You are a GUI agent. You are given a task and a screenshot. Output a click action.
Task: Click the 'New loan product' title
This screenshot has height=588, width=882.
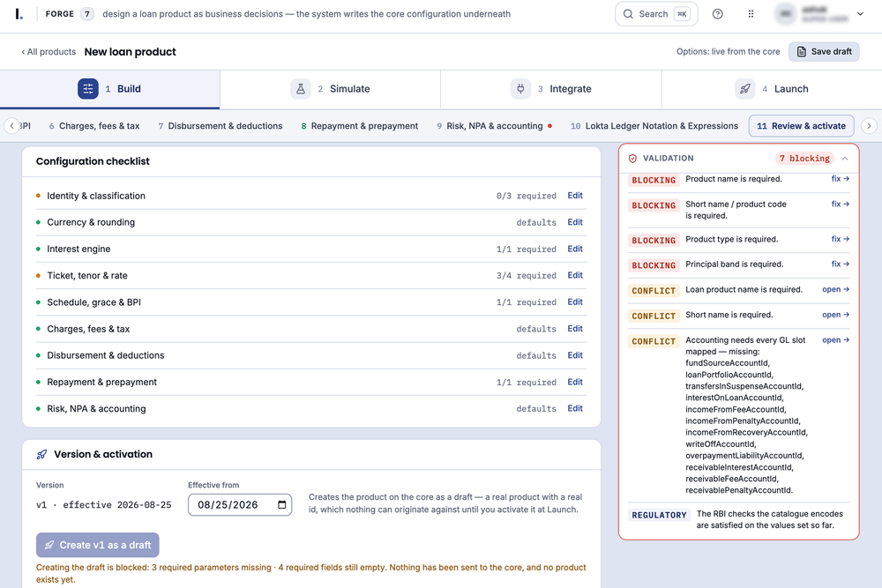(130, 52)
